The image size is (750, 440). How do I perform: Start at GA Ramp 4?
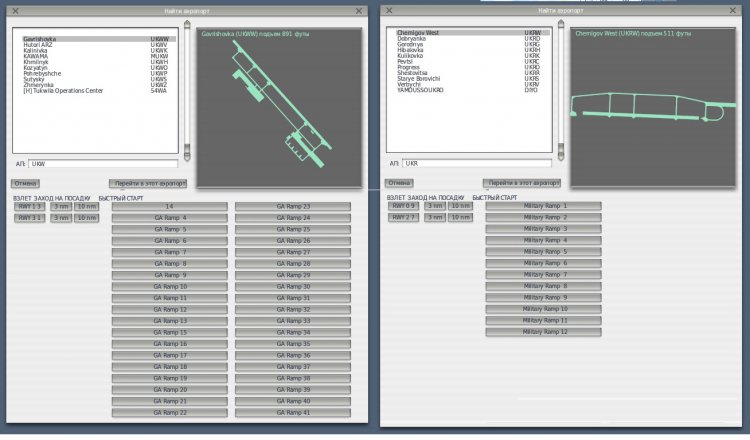[170, 218]
